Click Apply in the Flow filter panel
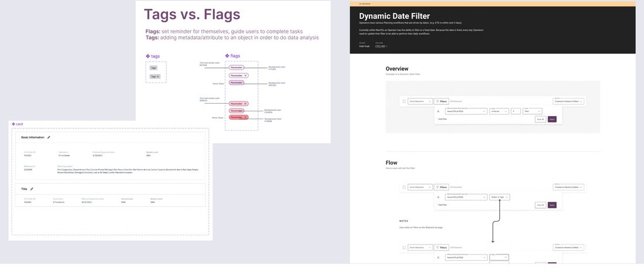This screenshot has height=272, width=644. point(552,205)
